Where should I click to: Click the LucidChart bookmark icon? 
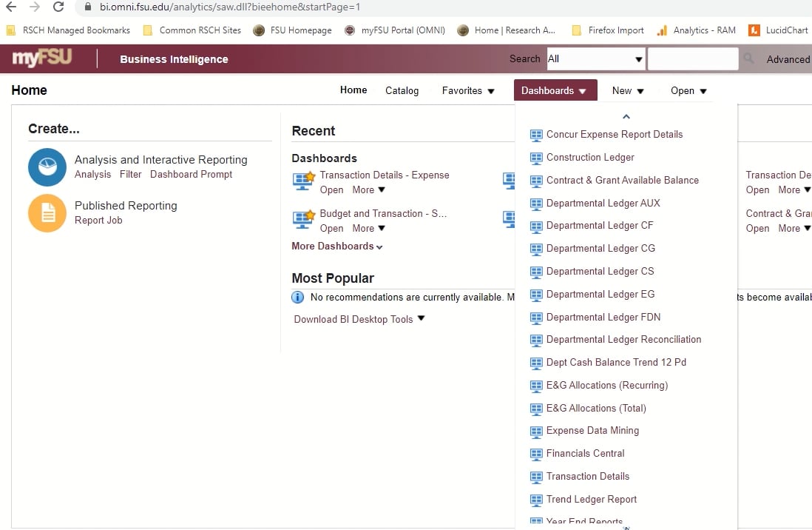click(x=754, y=30)
